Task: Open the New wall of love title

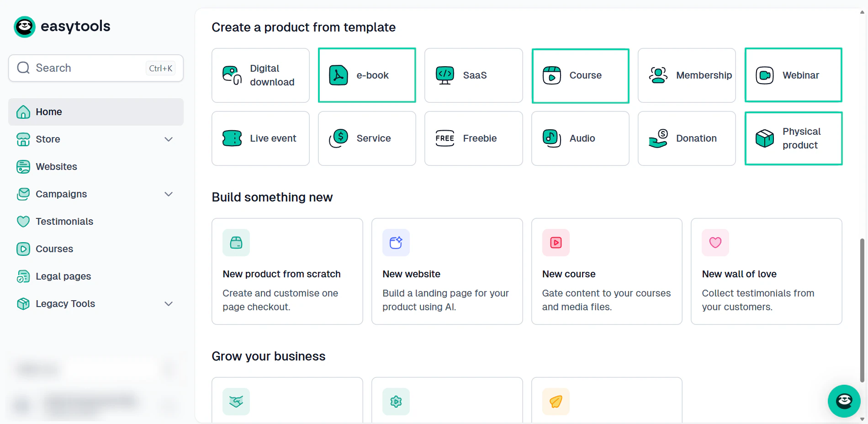Action: (739, 274)
